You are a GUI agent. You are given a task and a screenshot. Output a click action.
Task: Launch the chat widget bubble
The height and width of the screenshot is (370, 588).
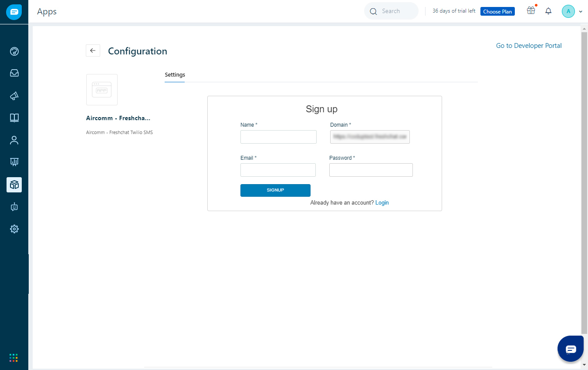tap(571, 348)
